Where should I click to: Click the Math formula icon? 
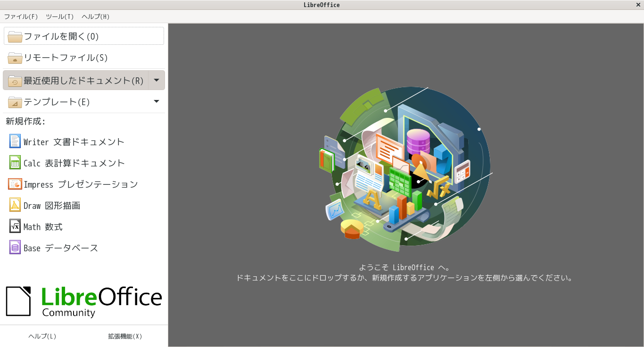15,226
